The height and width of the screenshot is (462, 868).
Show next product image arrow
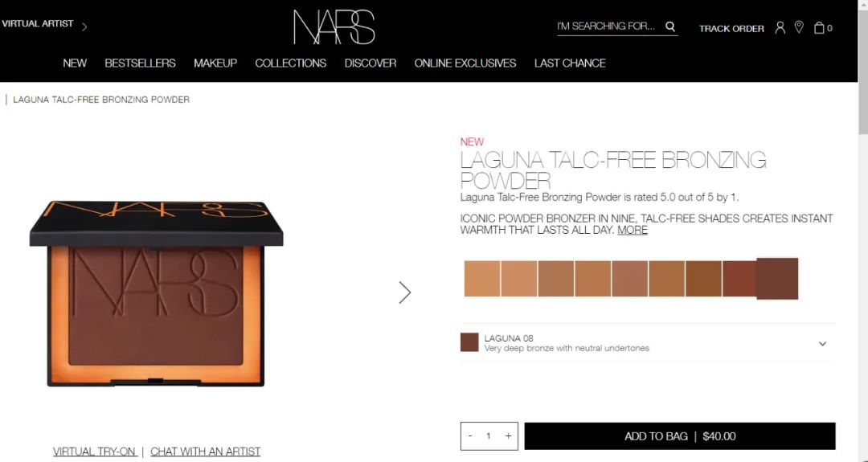(404, 292)
